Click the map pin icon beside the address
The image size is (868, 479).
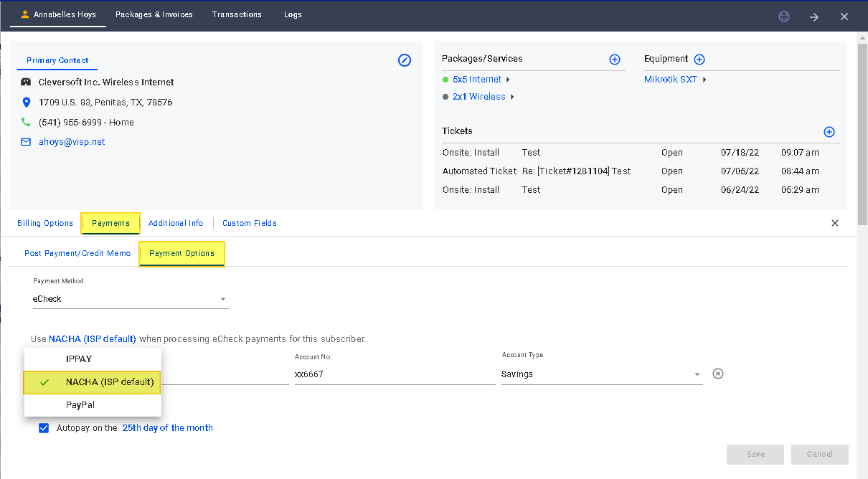click(27, 103)
